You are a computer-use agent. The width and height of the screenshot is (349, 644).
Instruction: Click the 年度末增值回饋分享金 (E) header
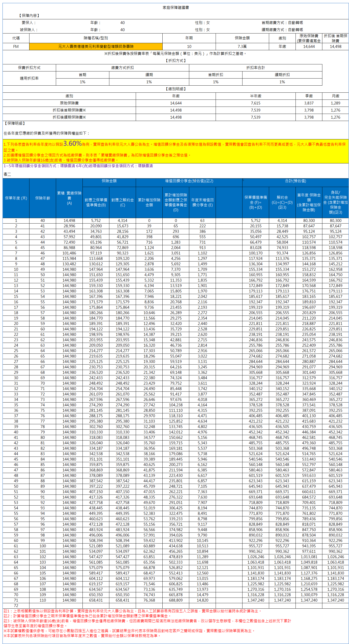pos(202,203)
